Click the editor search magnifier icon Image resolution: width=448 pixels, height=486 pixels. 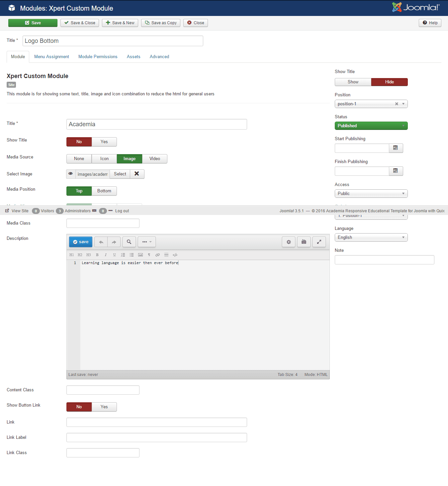pos(129,242)
